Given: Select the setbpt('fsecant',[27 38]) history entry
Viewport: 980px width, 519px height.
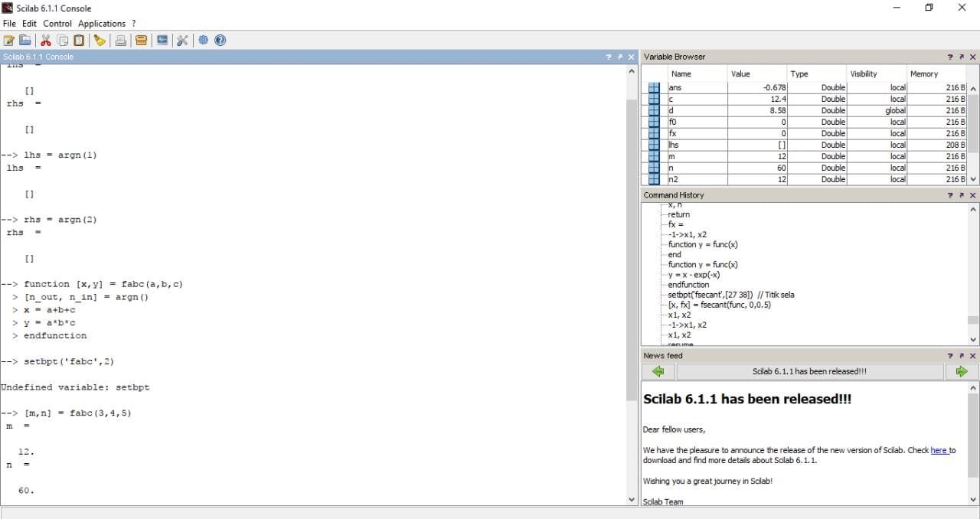Looking at the screenshot, I should tap(731, 295).
